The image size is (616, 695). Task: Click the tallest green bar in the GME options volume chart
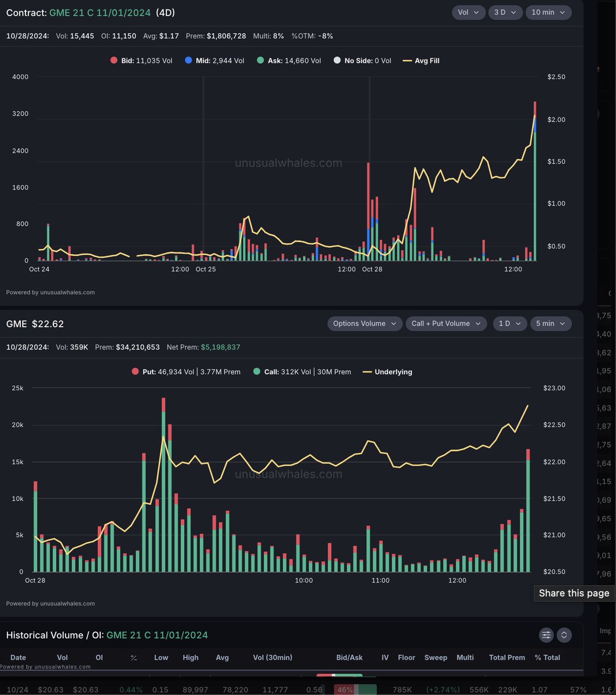click(x=163, y=492)
